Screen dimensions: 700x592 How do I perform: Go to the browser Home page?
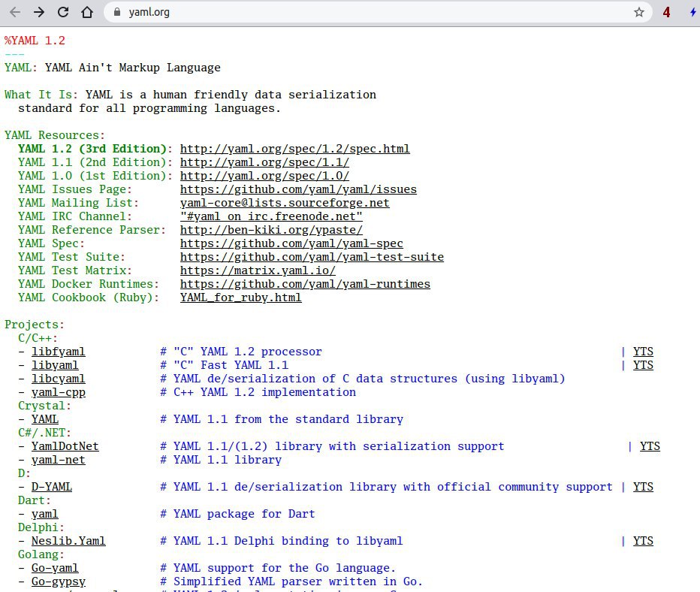(x=87, y=12)
